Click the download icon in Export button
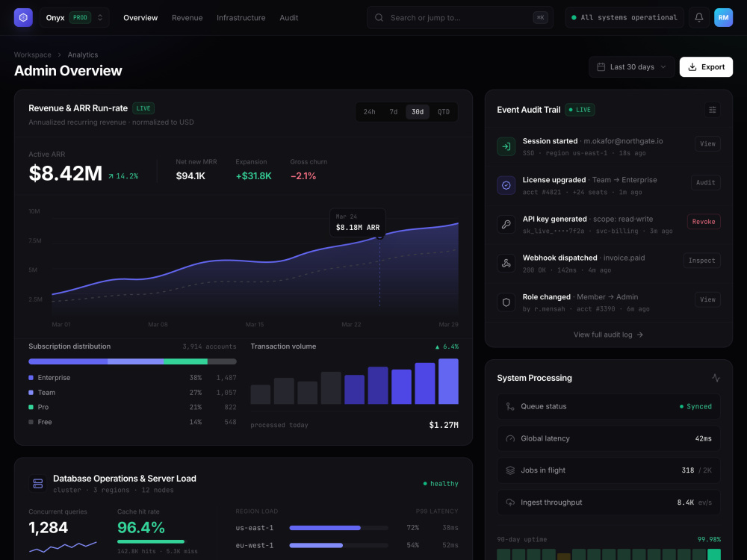 tap(692, 66)
